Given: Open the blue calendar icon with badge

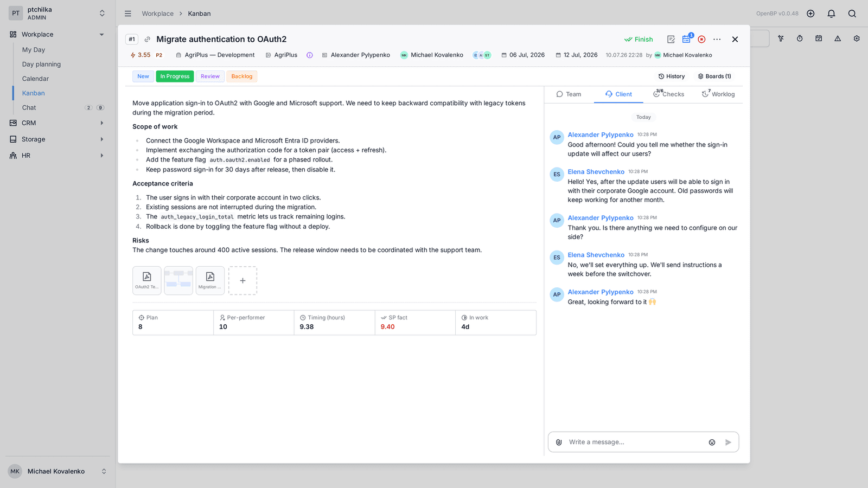Looking at the screenshot, I should point(687,39).
